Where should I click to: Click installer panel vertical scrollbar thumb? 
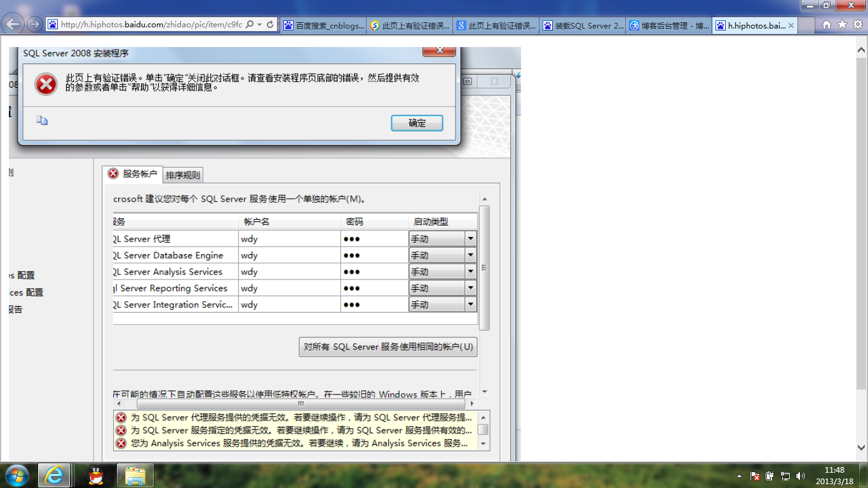[x=484, y=268]
